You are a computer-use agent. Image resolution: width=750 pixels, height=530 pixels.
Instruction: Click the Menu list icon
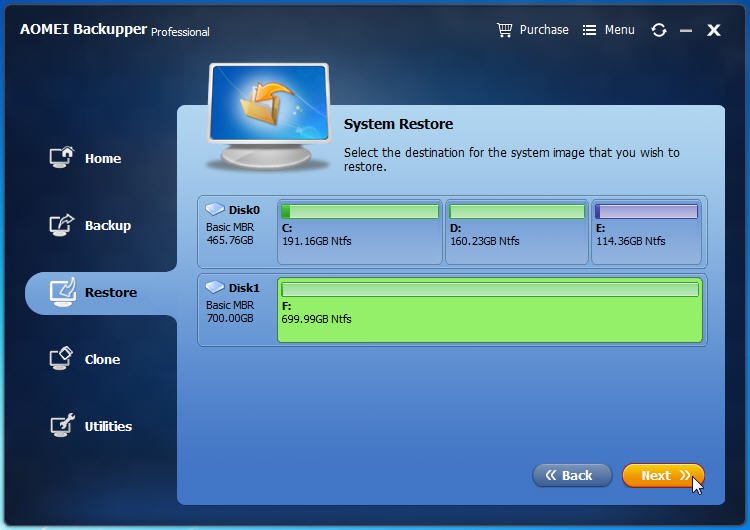click(x=589, y=30)
